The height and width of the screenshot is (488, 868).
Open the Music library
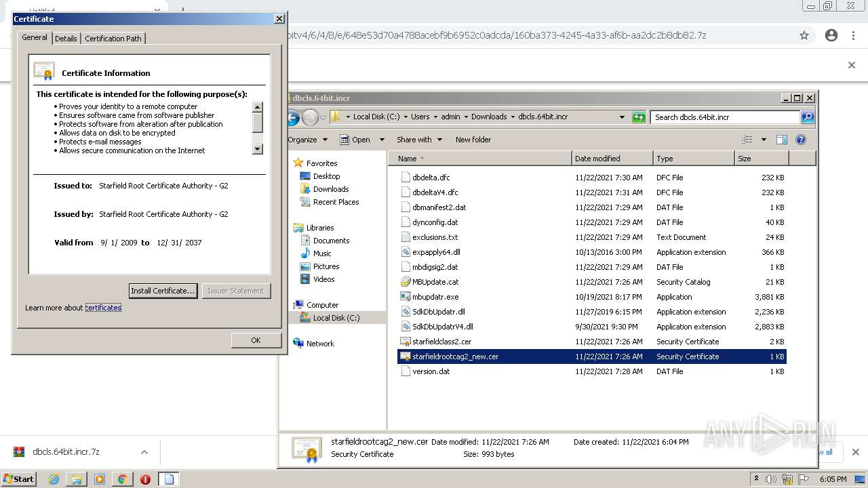pos(322,253)
